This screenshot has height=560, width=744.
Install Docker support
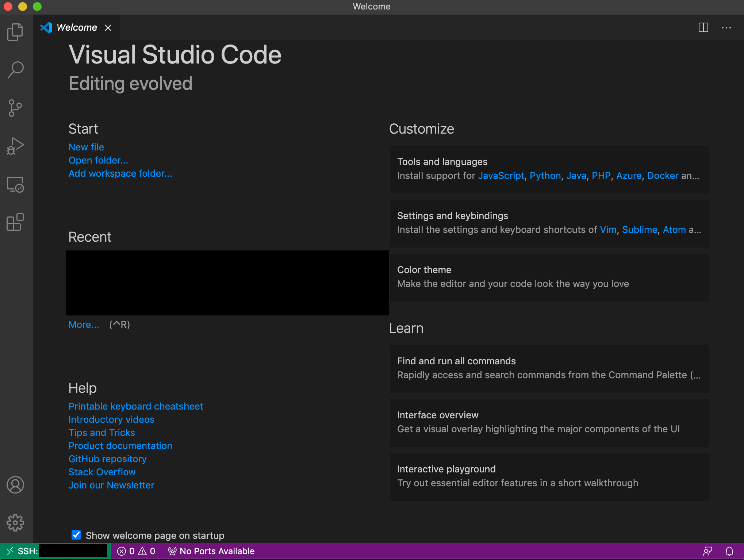663,176
